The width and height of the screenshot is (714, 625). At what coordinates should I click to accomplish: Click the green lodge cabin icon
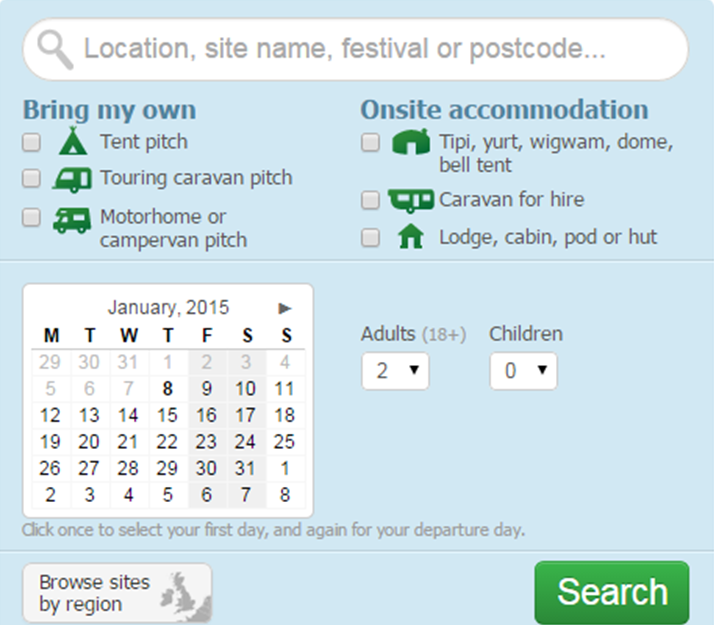click(x=410, y=237)
